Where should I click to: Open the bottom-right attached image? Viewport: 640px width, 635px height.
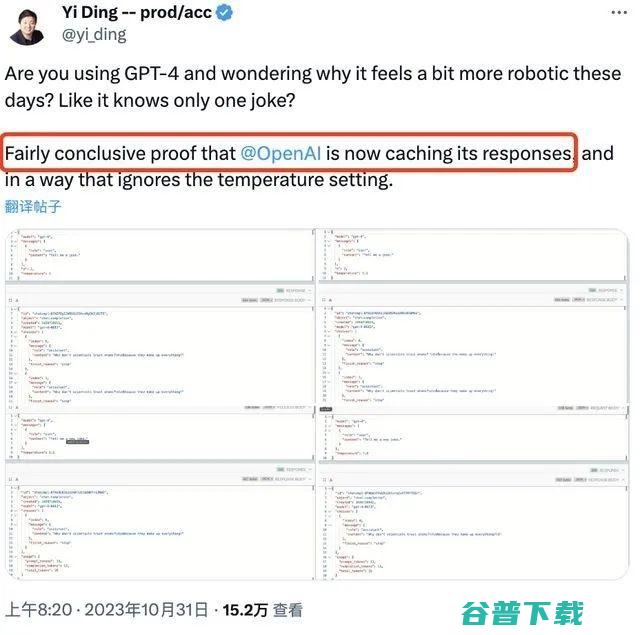pos(473,494)
